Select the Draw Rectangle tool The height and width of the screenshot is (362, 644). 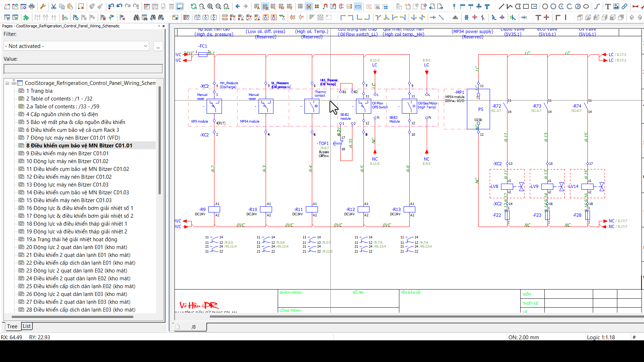pos(526,6)
